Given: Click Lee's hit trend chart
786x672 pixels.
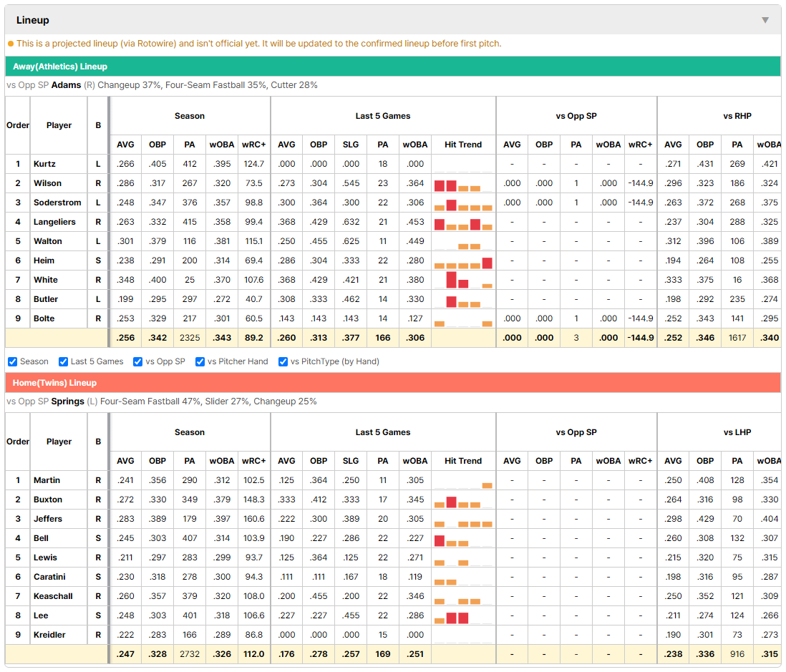Looking at the screenshot, I should [x=462, y=615].
